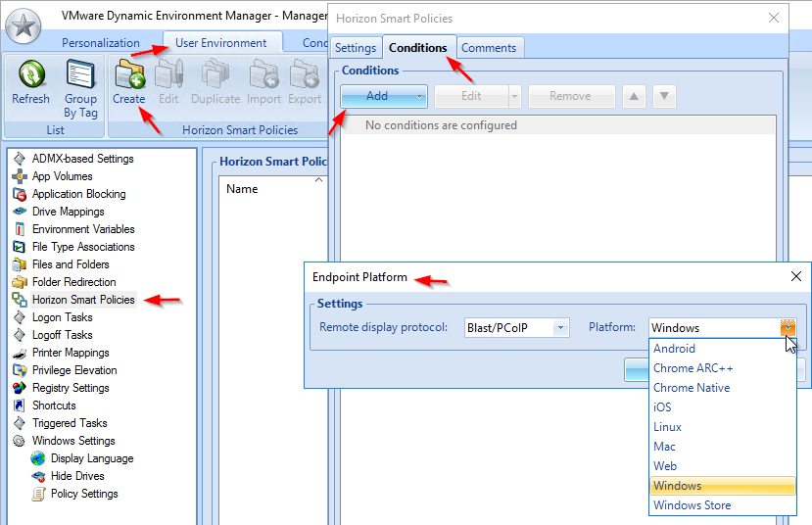Screen dimensions: 812x525
Task: Click the Application Blocking icon
Action: (20, 194)
